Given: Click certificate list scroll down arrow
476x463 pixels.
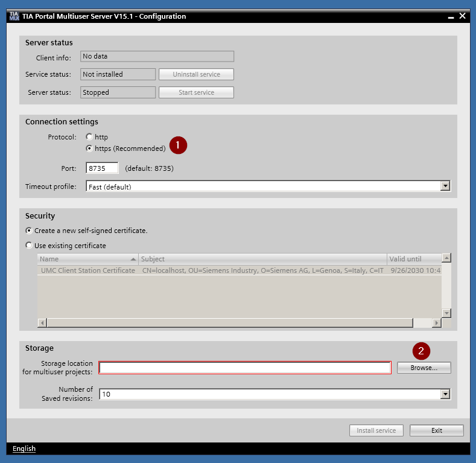Looking at the screenshot, I should tap(446, 313).
